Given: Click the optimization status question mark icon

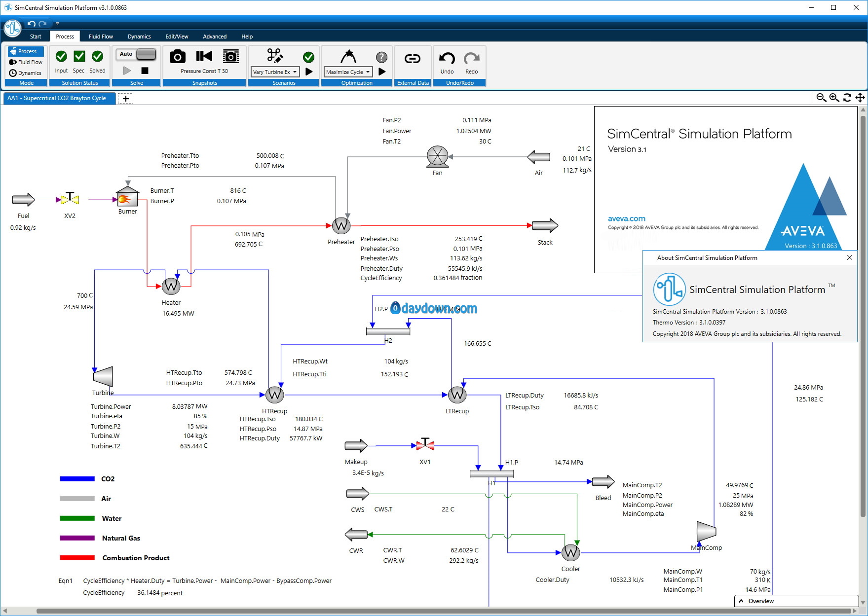Looking at the screenshot, I should coord(381,57).
